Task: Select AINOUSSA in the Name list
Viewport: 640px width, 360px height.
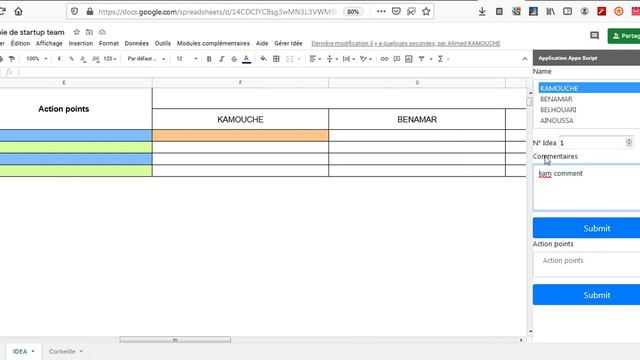Action: pos(557,120)
